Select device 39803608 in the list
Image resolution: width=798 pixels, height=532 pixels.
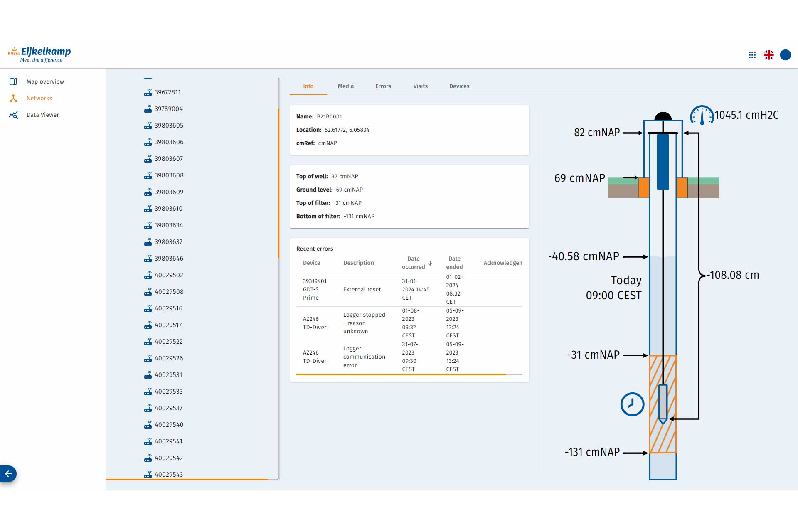coord(169,175)
